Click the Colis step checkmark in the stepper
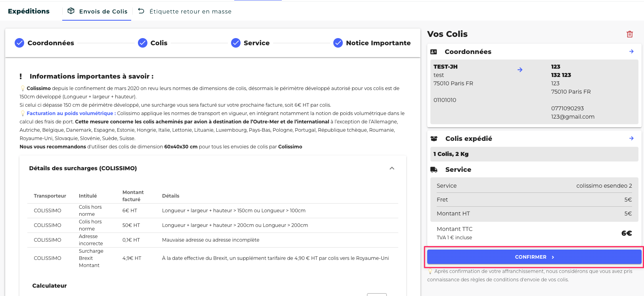This screenshot has width=644, height=296. 143,43
